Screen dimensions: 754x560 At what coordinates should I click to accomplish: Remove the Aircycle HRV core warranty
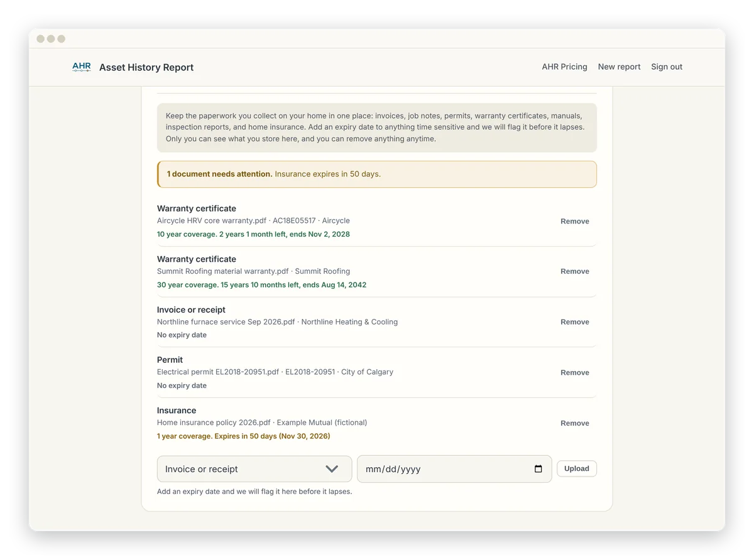[x=574, y=221]
